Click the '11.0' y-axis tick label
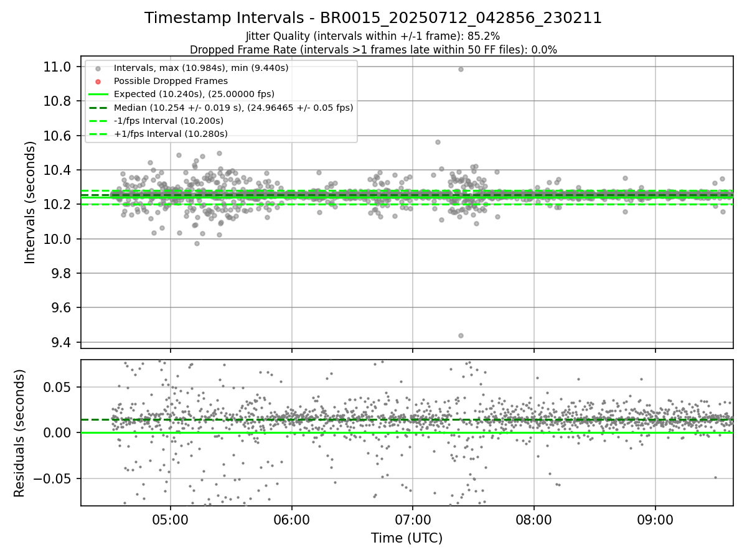The width and height of the screenshot is (747, 560). click(58, 67)
